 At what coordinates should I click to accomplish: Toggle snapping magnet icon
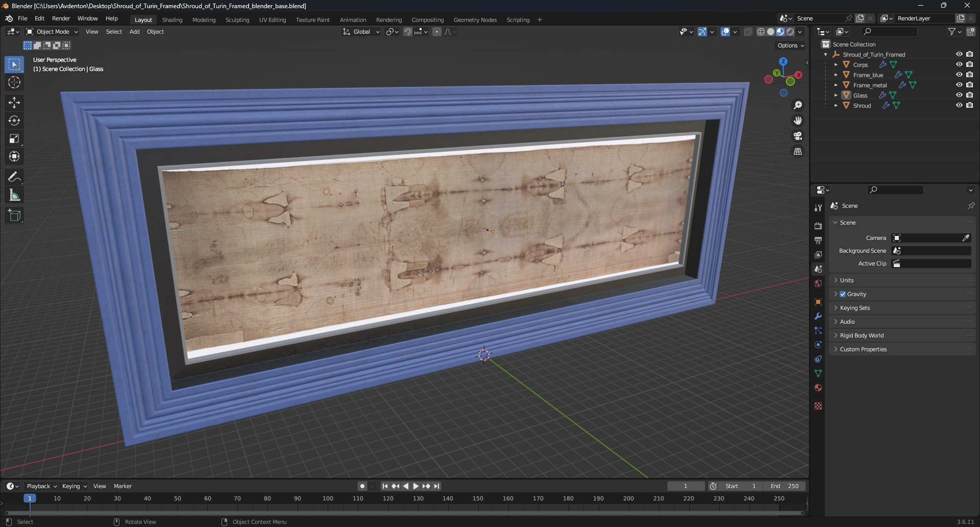pyautogui.click(x=408, y=32)
